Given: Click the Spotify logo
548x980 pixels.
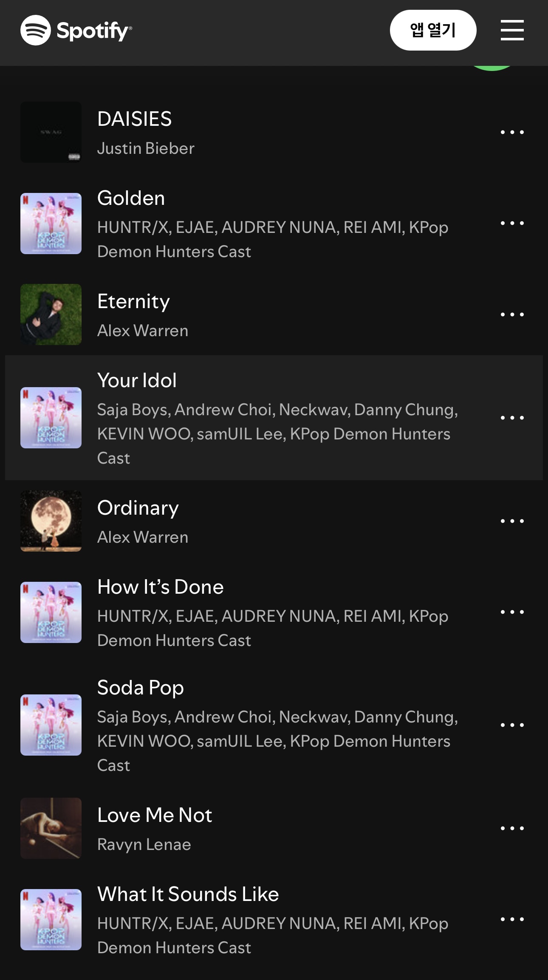Looking at the screenshot, I should [x=76, y=30].
